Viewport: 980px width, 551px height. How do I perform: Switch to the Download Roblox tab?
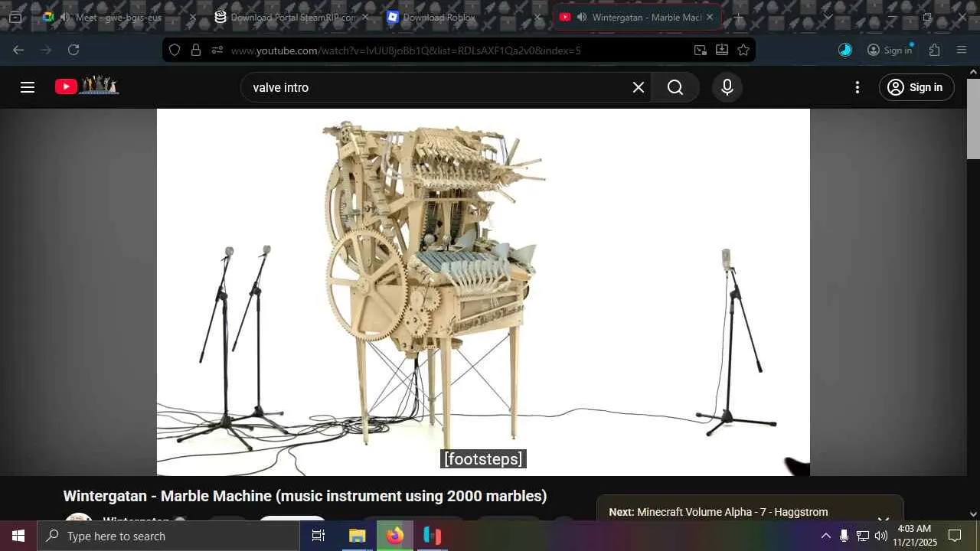click(465, 17)
